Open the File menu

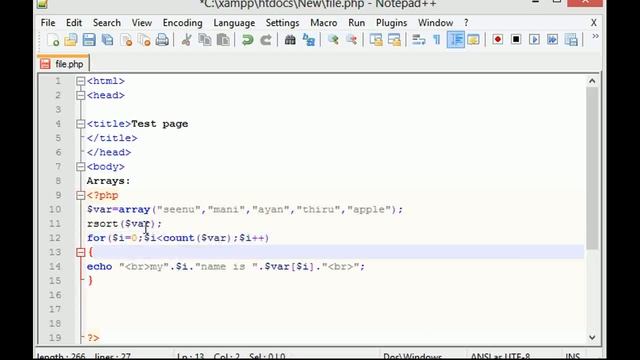coord(48,23)
